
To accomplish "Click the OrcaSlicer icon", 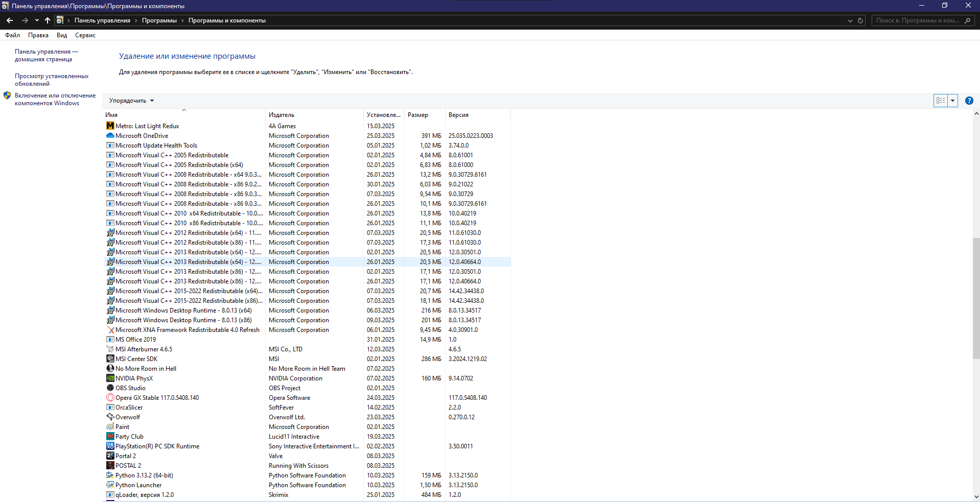I will [x=110, y=408].
